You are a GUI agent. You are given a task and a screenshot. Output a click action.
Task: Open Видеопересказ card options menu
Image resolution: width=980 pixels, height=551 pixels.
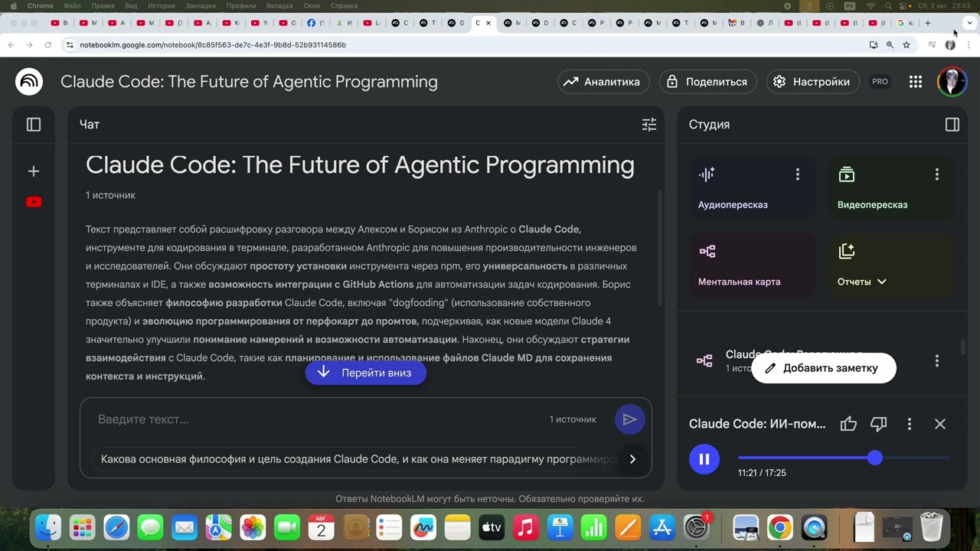coord(937,174)
